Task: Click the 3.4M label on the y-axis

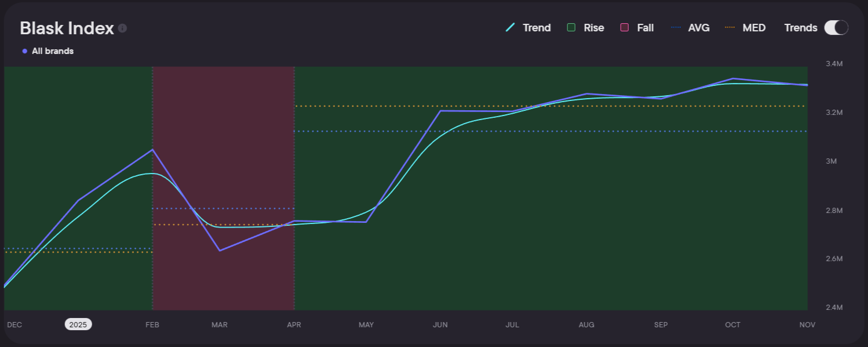Action: [x=834, y=64]
